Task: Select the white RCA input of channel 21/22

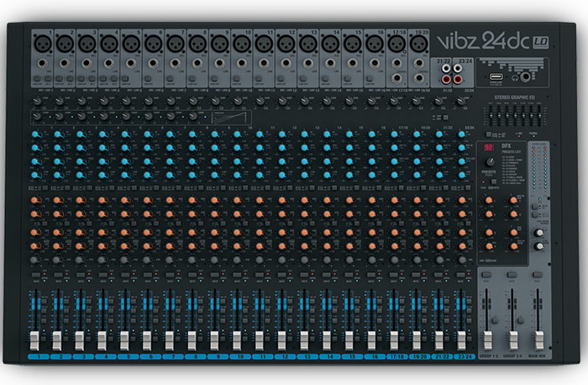Action: (446, 68)
